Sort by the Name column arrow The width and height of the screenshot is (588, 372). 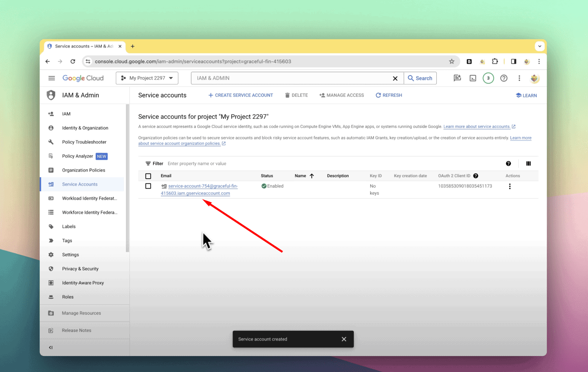click(x=312, y=176)
